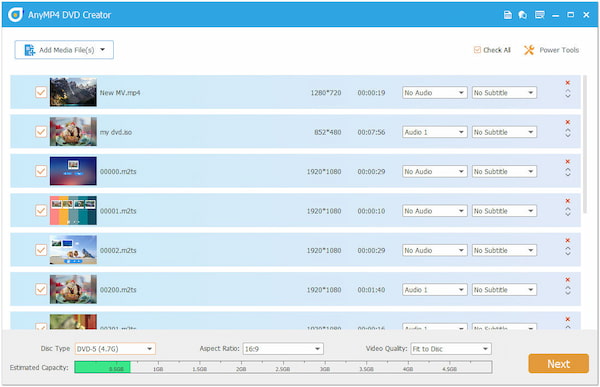Image resolution: width=600 pixels, height=387 pixels.
Task: Reorder 00002.m2ts using its up/down arrows
Action: [x=568, y=251]
